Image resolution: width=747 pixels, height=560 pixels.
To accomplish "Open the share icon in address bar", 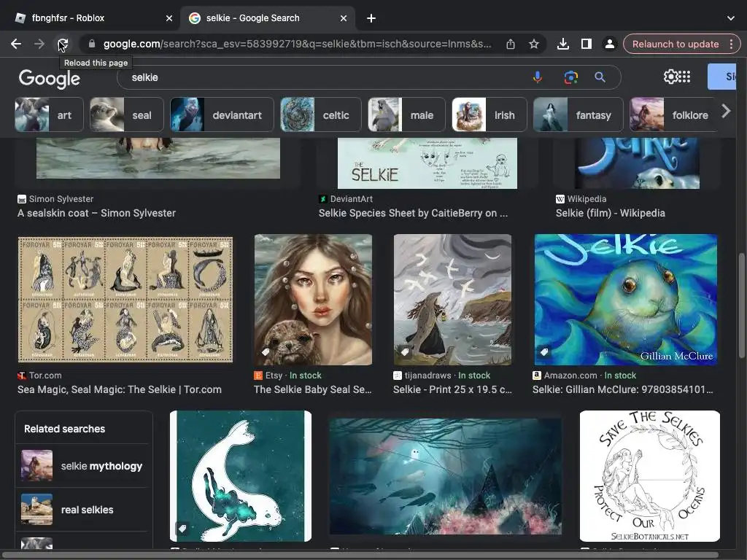I will click(x=510, y=44).
